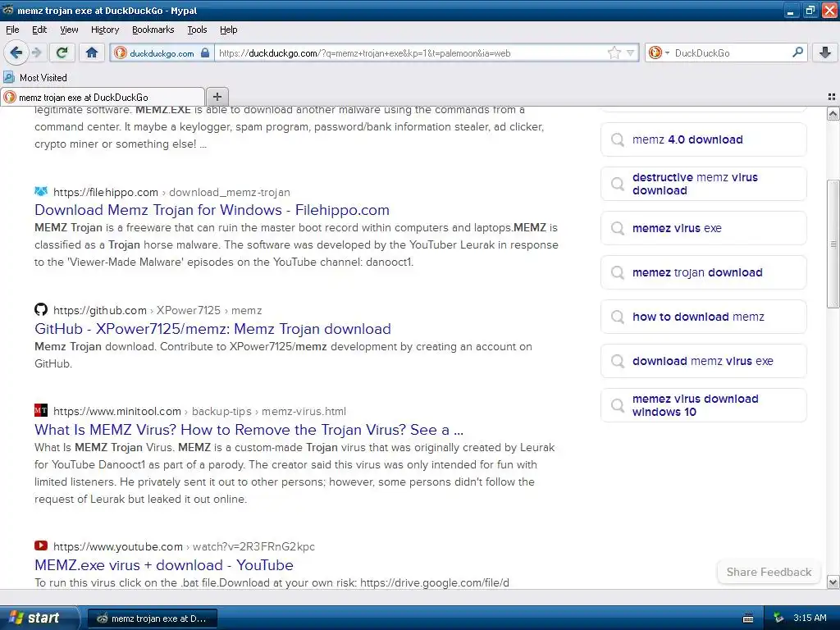Screen dimensions: 840x630
Task: Open the Edit menu
Action: click(39, 30)
